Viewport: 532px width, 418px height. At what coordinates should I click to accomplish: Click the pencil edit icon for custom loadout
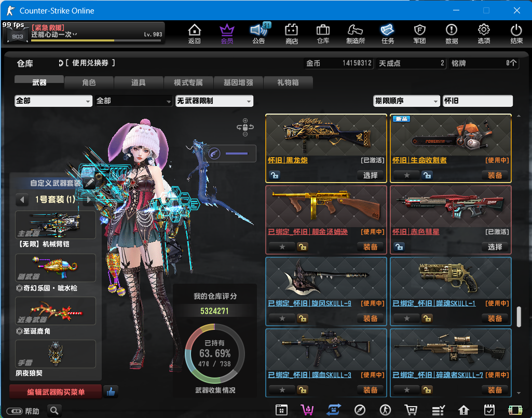coord(89,183)
